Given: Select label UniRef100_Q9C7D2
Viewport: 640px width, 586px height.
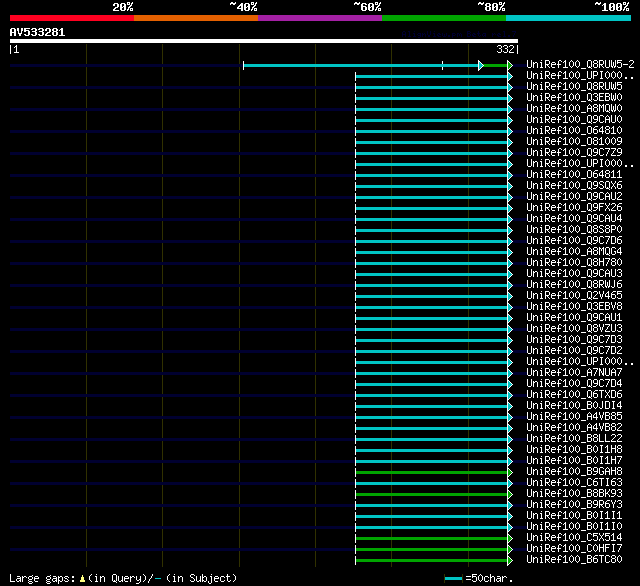Looking at the screenshot, I should (574, 351).
